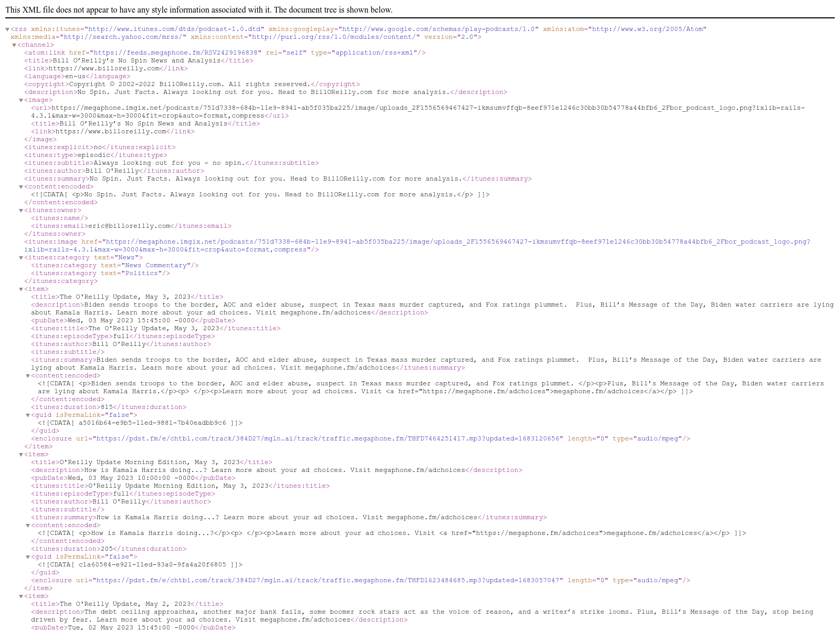The image size is (840, 630).
Task: Click pubDate Wed, 03 May 2023 10:00:00
Action: (x=133, y=478)
